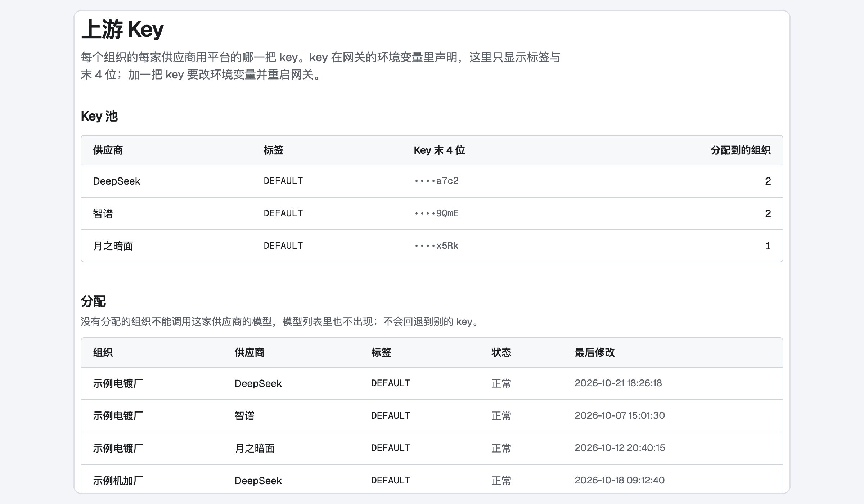Click the Key 末 4 位 column header
864x504 pixels.
(439, 150)
